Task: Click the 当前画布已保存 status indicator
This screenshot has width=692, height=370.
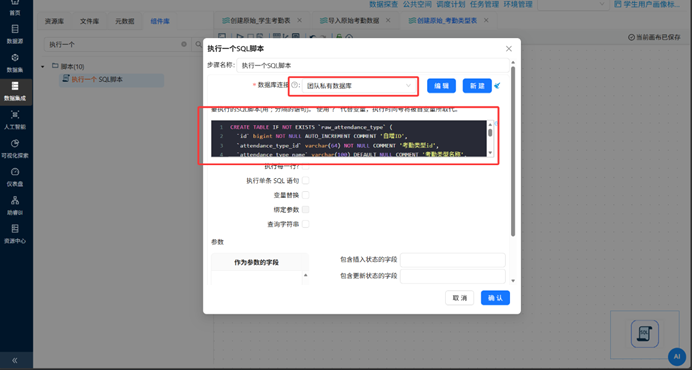Action: (x=654, y=38)
